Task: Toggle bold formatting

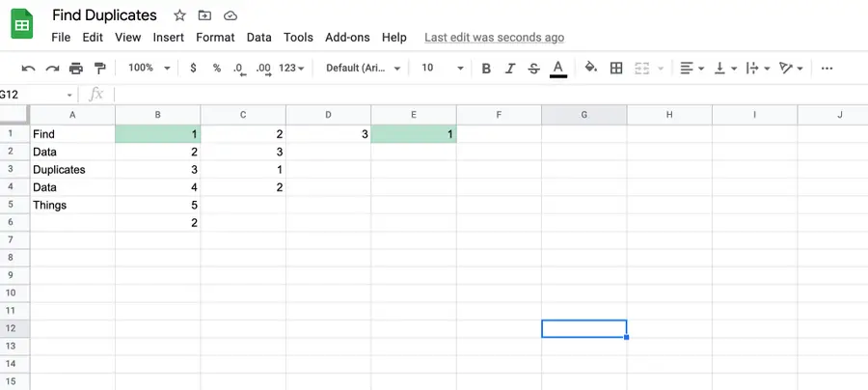Action: [486, 69]
